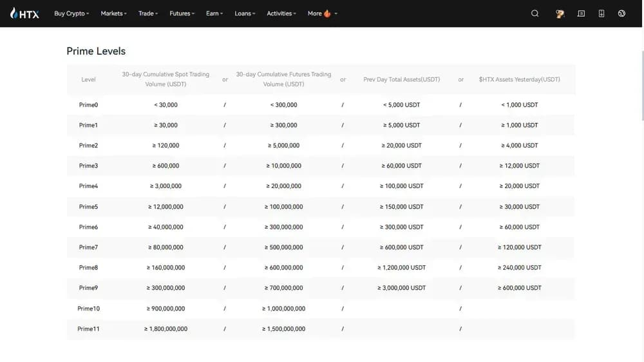
Task: Click the Prime11 level label
Action: click(x=88, y=329)
